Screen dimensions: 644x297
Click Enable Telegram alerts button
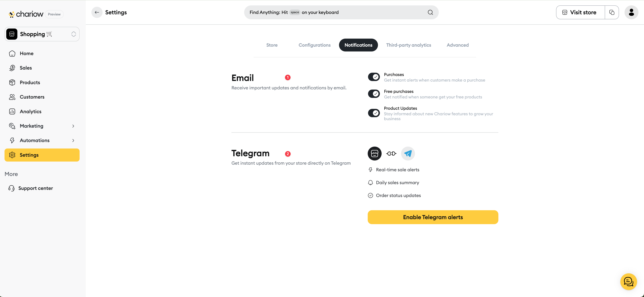433,217
